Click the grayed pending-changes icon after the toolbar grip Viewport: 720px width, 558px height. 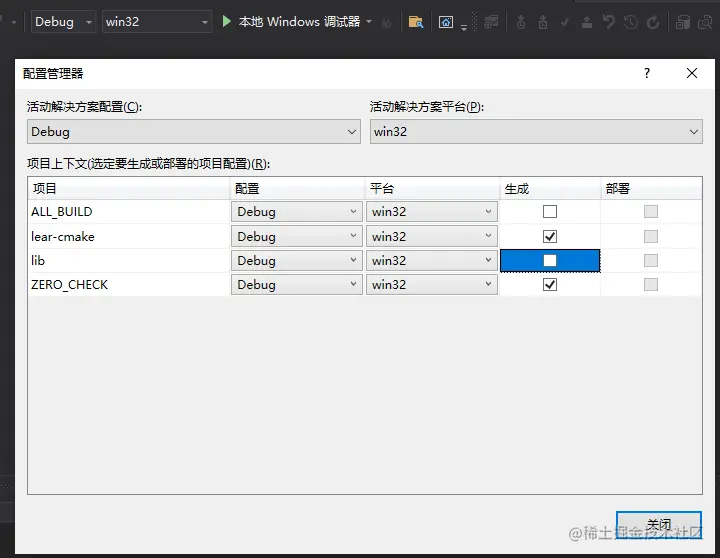491,22
